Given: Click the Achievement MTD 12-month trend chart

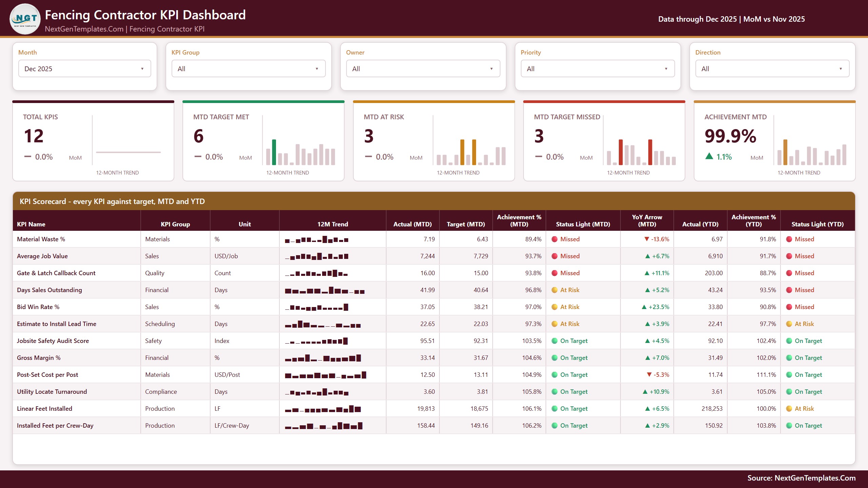Looking at the screenshot, I should tap(812, 152).
